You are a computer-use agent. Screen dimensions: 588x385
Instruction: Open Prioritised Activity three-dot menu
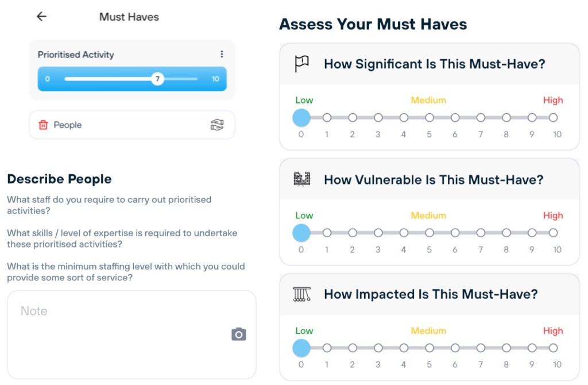coord(222,55)
